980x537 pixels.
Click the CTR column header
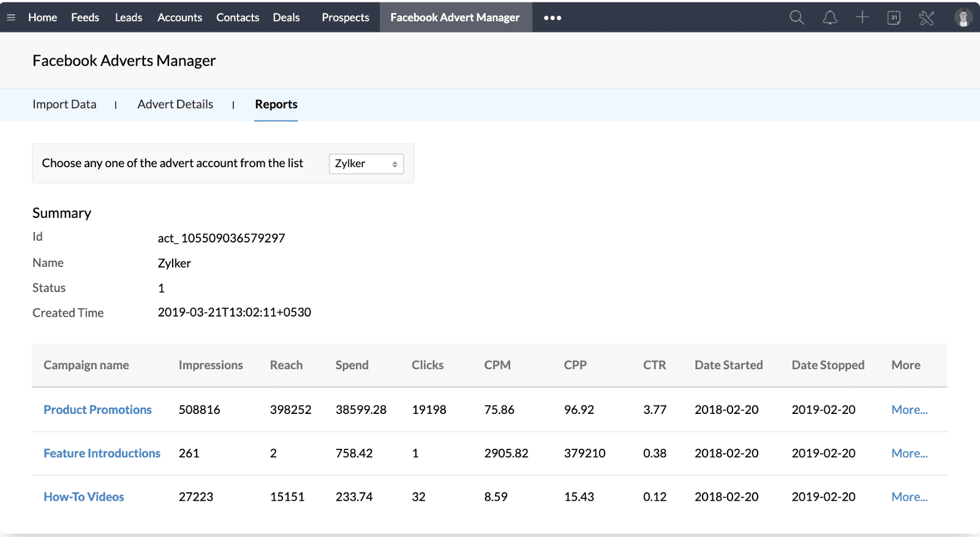654,365
